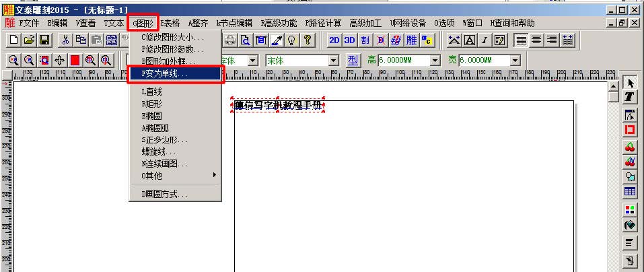
Task: Expand the 字体 dropdown arrow beside the menu
Action: point(252,61)
